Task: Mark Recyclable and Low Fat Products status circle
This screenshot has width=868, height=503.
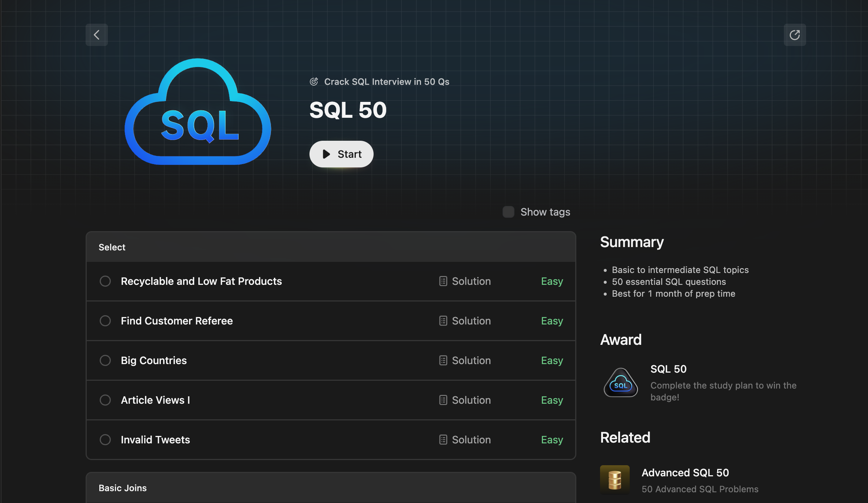Action: [105, 281]
